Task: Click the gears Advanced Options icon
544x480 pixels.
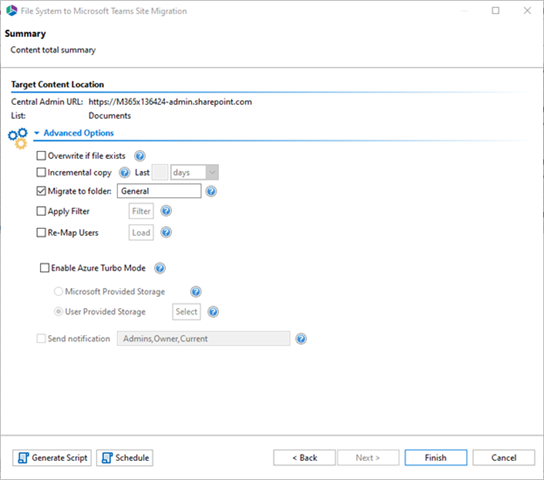Action: [18, 138]
